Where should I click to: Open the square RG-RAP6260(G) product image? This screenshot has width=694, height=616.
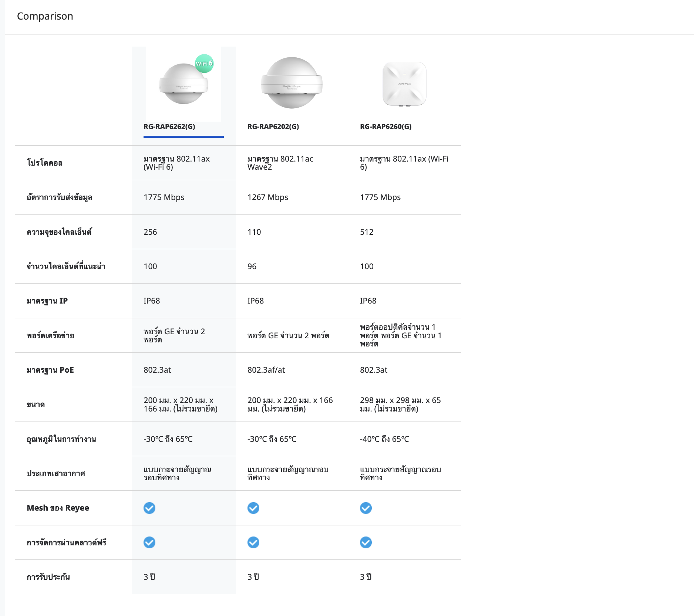pos(404,84)
